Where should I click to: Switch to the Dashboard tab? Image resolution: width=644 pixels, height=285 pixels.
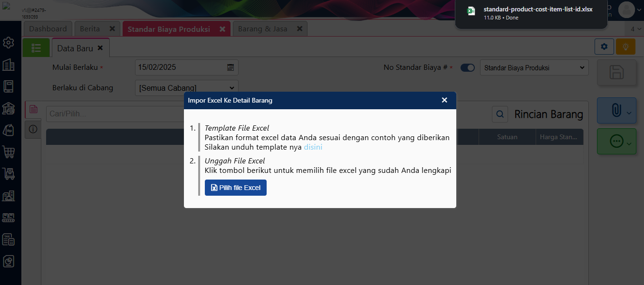coord(48,29)
